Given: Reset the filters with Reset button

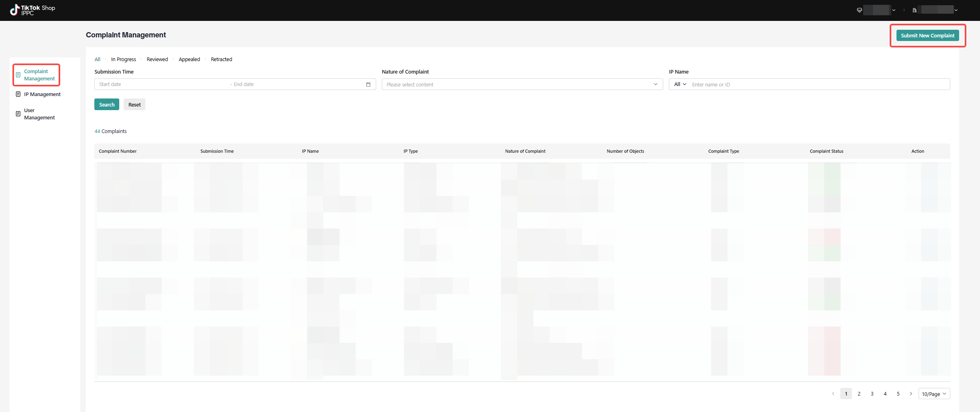Looking at the screenshot, I should click(x=134, y=105).
